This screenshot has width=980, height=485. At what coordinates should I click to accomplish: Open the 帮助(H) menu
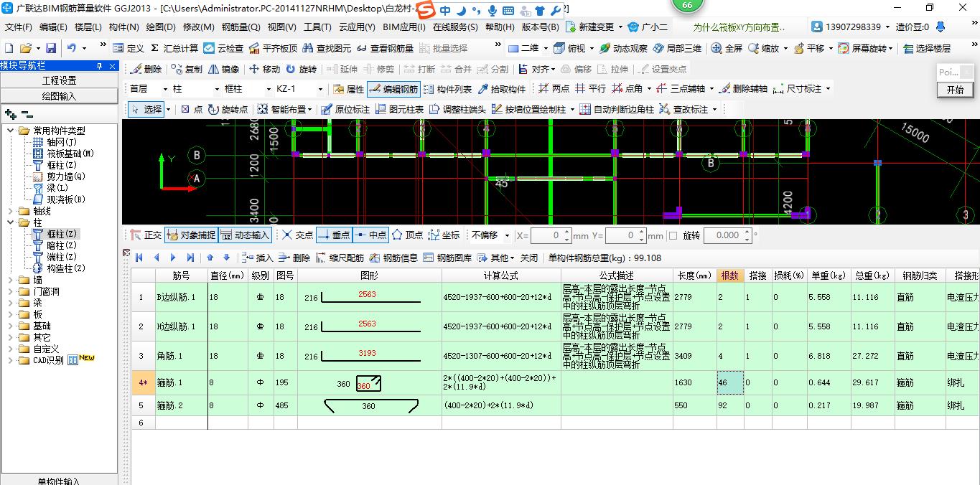[500, 27]
